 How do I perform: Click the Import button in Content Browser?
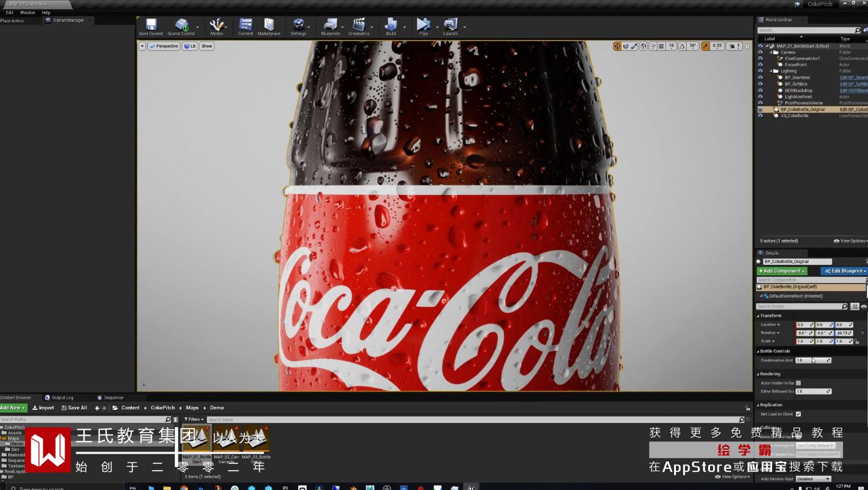pyautogui.click(x=44, y=408)
